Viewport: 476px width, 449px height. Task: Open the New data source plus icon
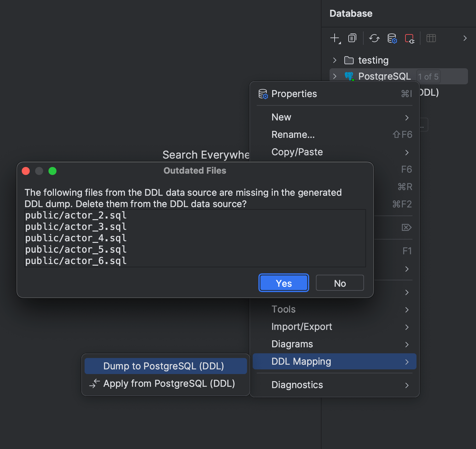335,38
